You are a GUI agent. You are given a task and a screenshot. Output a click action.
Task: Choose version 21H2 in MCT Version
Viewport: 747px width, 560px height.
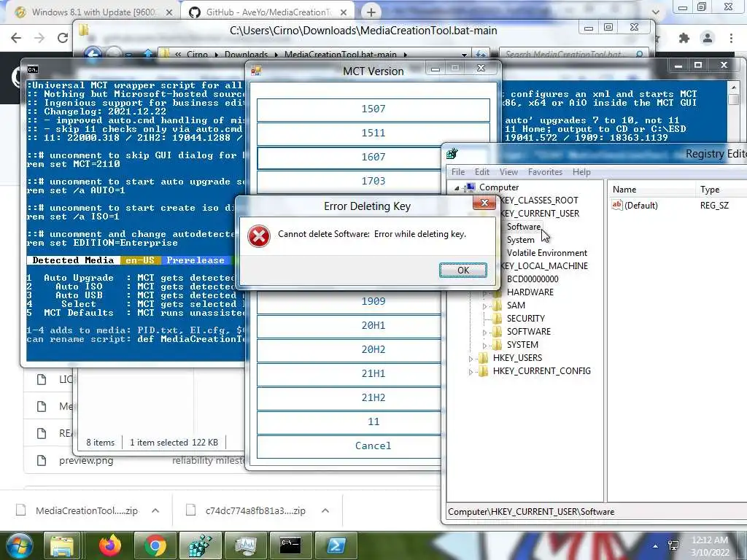pyautogui.click(x=349, y=397)
